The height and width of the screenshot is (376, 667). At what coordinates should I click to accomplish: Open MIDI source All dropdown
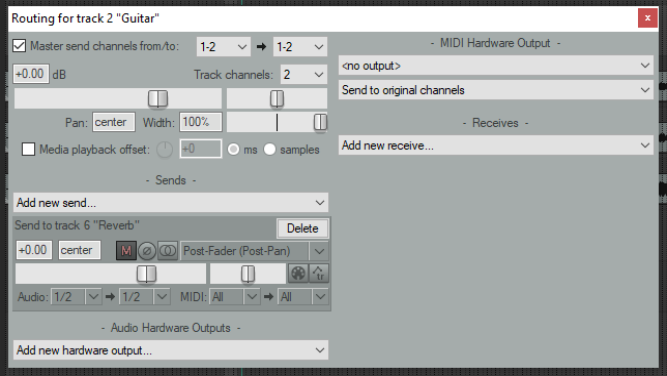coord(234,296)
